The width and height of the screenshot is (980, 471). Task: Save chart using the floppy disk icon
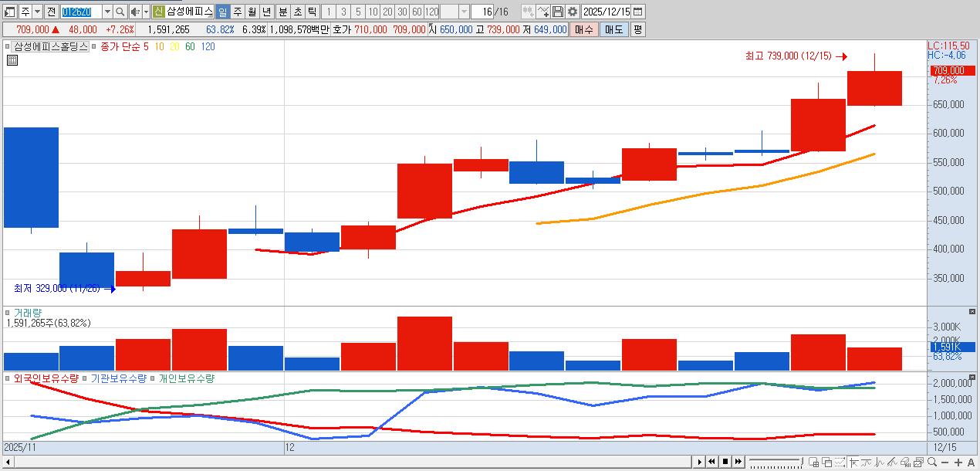[558, 12]
